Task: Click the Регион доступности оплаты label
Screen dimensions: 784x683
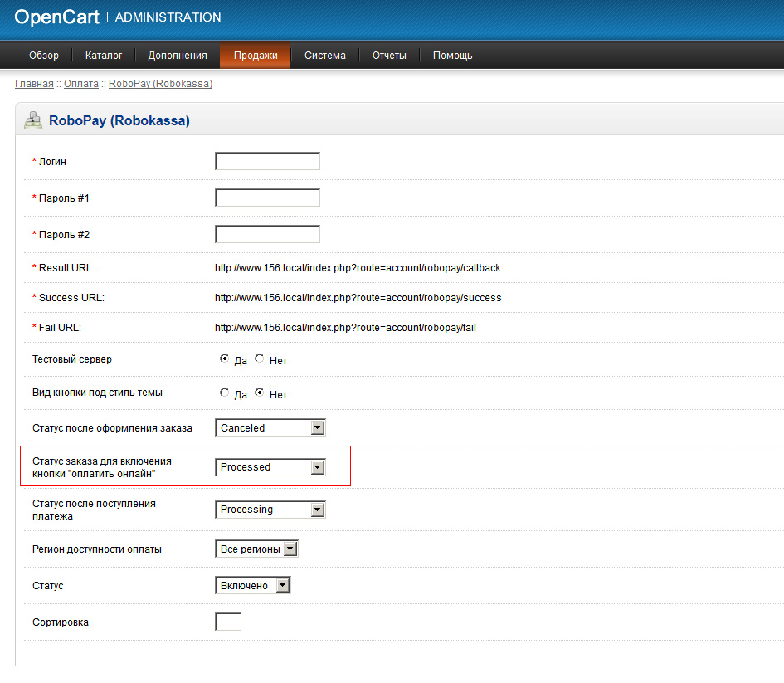Action: click(x=97, y=549)
